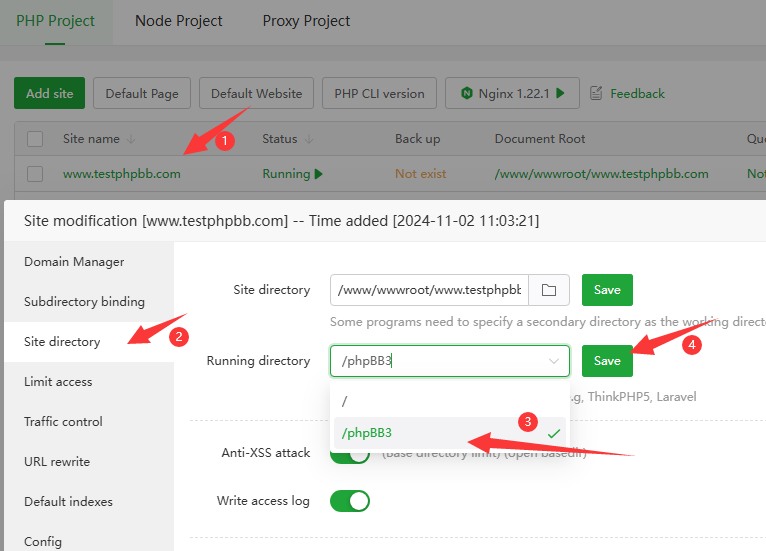Click the Default Page button
Image resolution: width=766 pixels, height=551 pixels.
click(142, 93)
